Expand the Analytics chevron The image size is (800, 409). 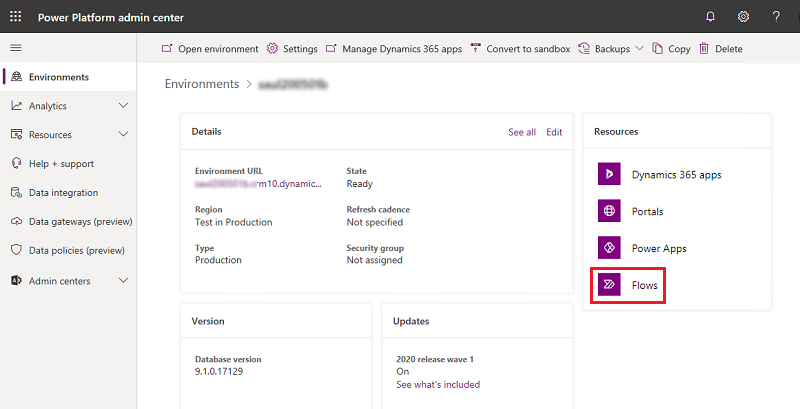pyautogui.click(x=123, y=106)
